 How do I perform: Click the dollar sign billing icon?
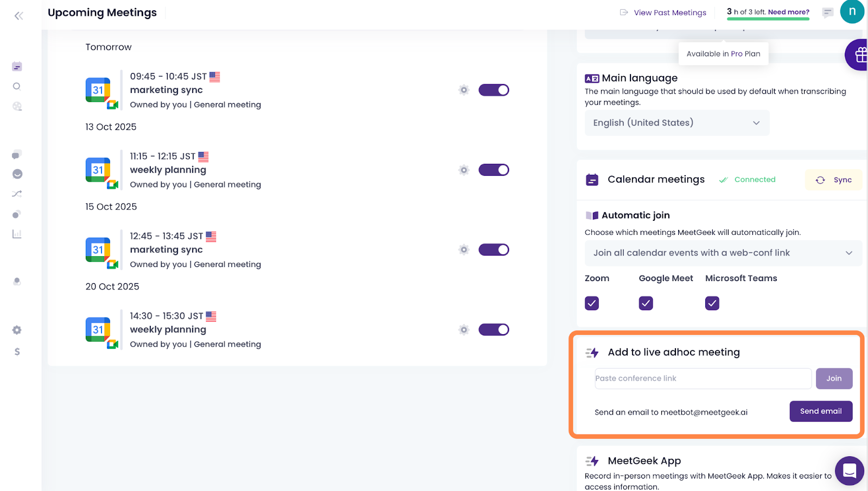[x=17, y=352]
